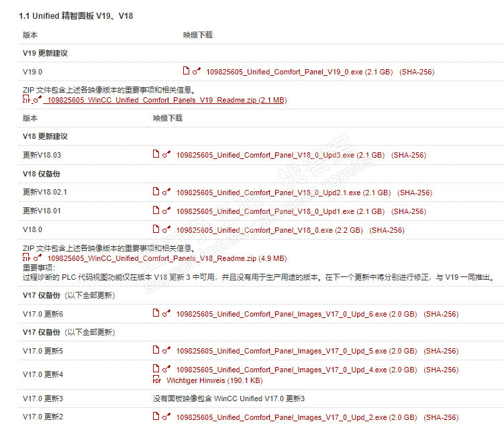Click file icon in 更新V18.02.1 row
This screenshot has width=504, height=426.
point(156,191)
